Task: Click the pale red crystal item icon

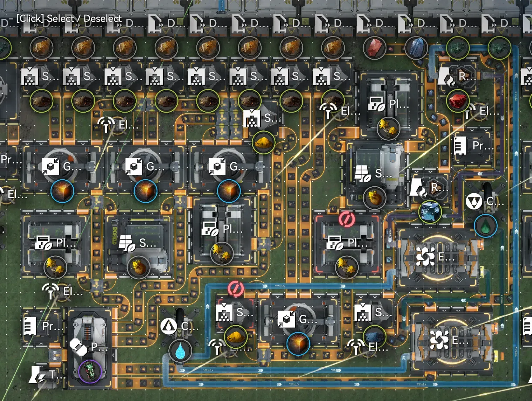Action: (x=375, y=47)
